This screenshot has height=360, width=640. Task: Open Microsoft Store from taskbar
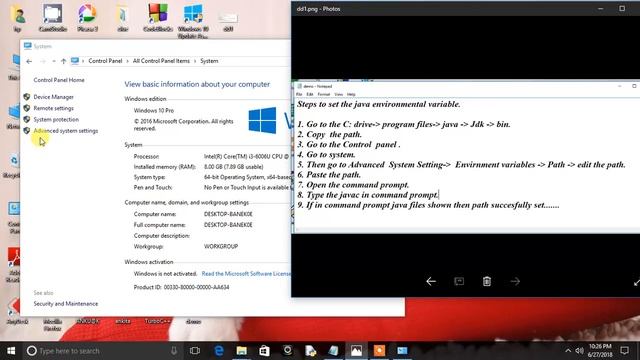point(264,351)
